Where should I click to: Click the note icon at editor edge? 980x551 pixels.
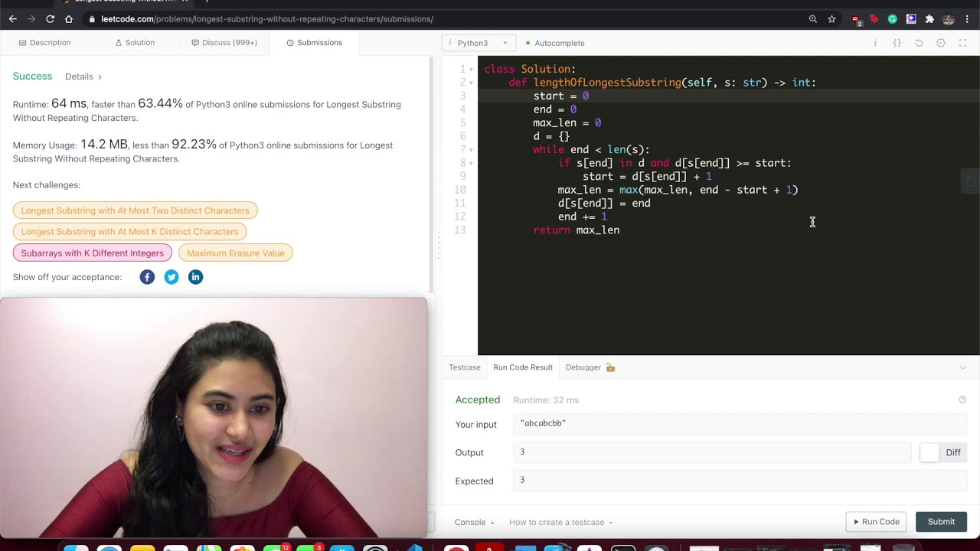coord(970,181)
